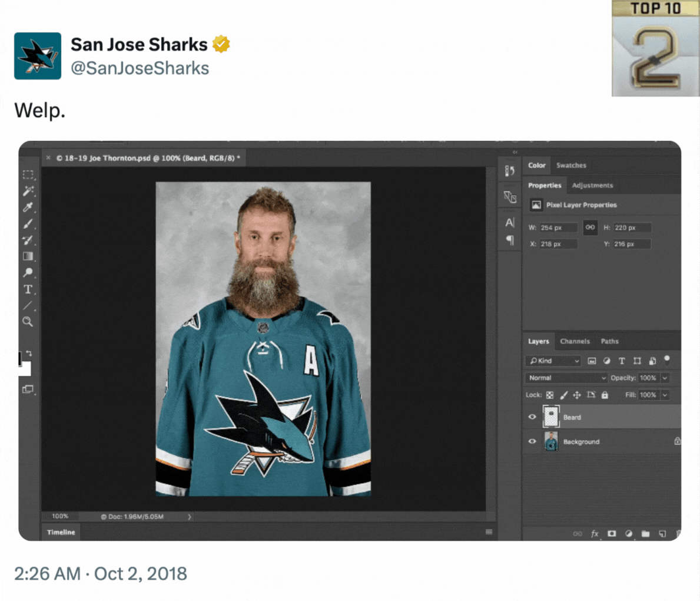Image resolution: width=700 pixels, height=601 pixels.
Task: Select the History Brush tool
Action: [28, 240]
